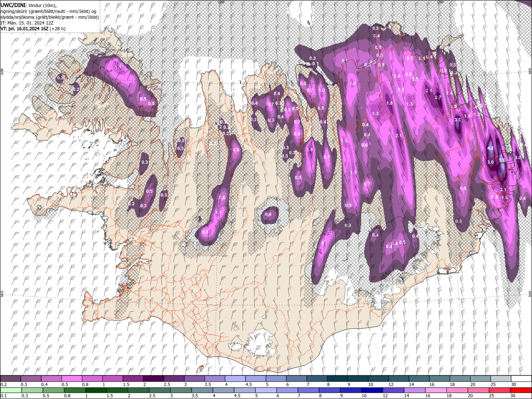Click the upper legend swatch labeled 0.2
Image resolution: width=532 pixels, height=399 pixels.
pyautogui.click(x=10, y=379)
